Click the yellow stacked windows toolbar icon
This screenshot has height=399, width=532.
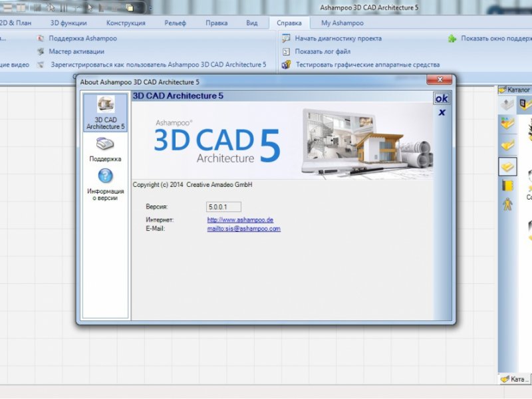pyautogui.click(x=130, y=7)
